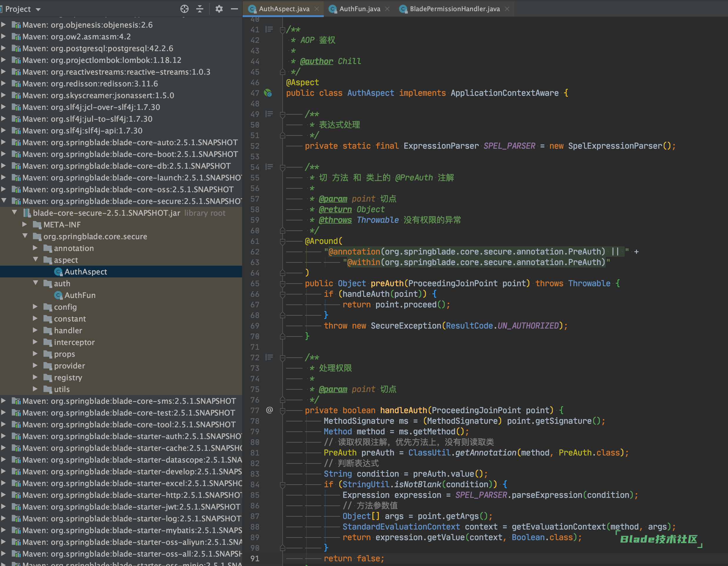Click ApplicationContextAware in class declaration

click(x=505, y=93)
